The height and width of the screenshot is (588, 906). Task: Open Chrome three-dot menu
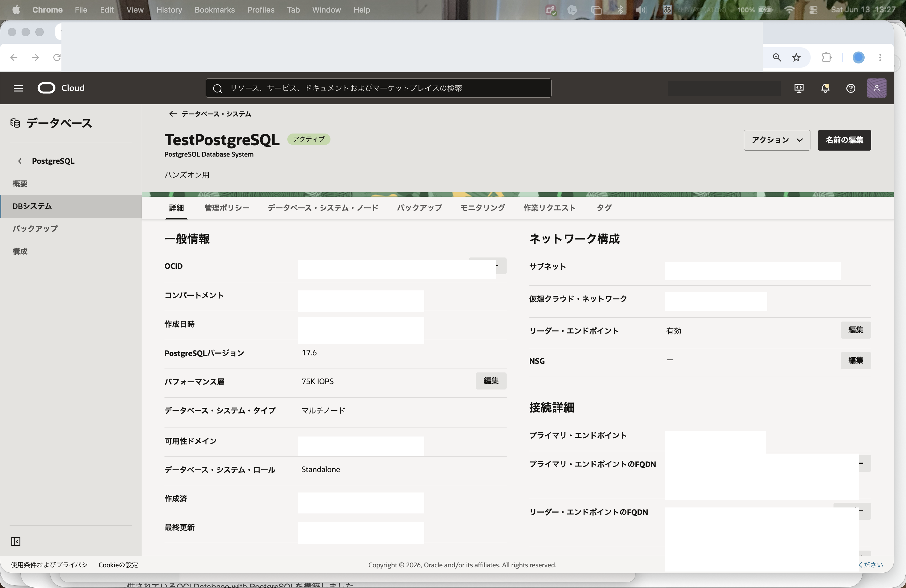tap(880, 57)
